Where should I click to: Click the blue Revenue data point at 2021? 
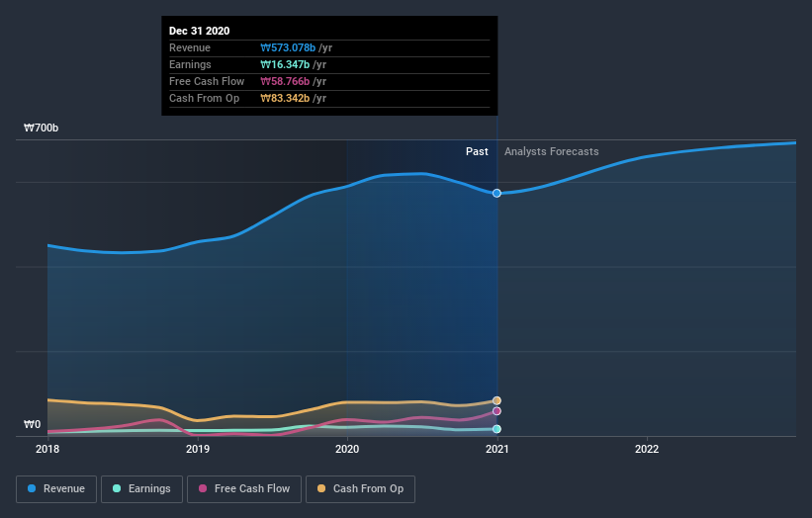[x=496, y=193]
